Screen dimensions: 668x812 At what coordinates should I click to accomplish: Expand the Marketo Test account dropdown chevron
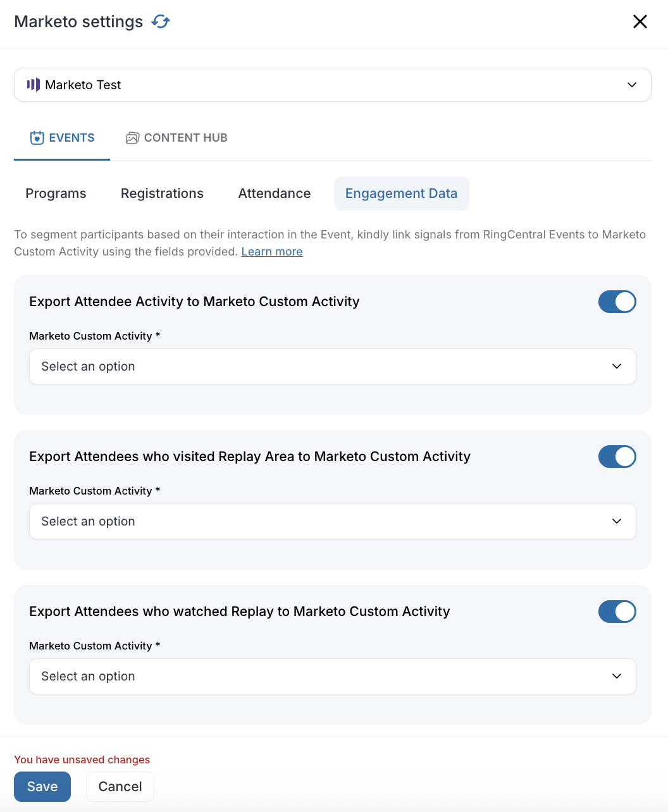click(x=632, y=85)
